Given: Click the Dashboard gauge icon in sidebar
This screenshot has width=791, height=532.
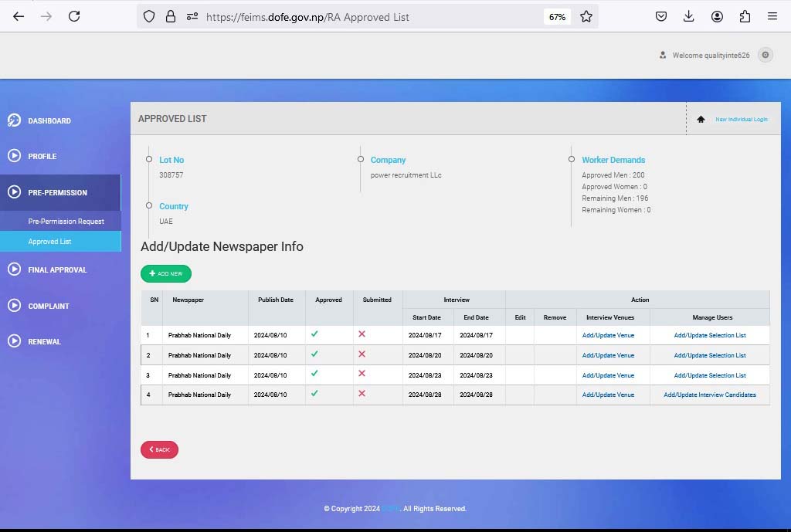Looking at the screenshot, I should click(14, 120).
